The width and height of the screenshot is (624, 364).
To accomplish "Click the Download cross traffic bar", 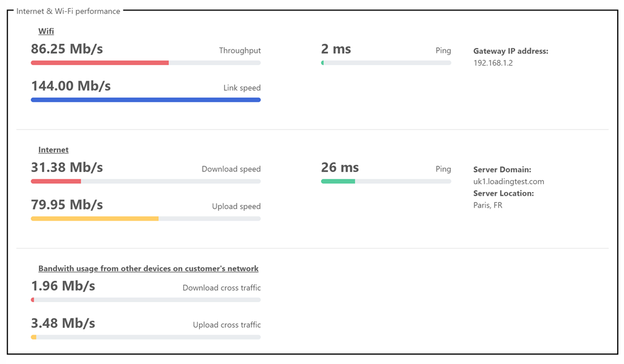I will point(146,300).
